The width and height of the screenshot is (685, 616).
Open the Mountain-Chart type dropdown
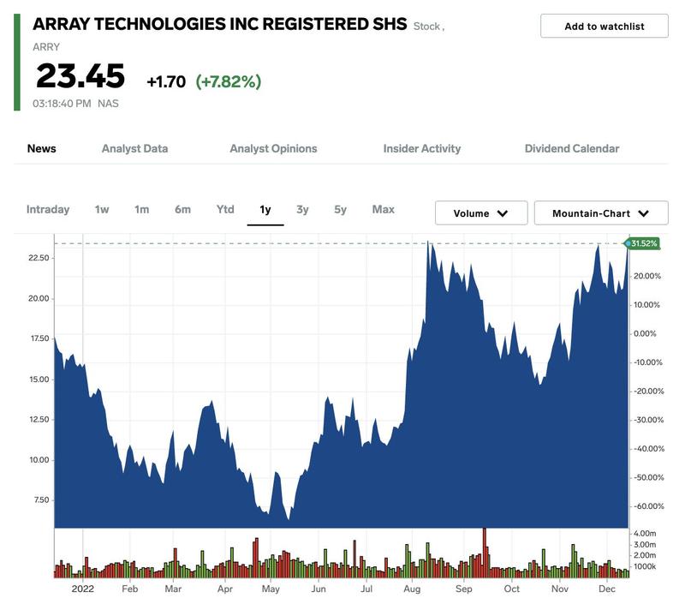tap(601, 213)
